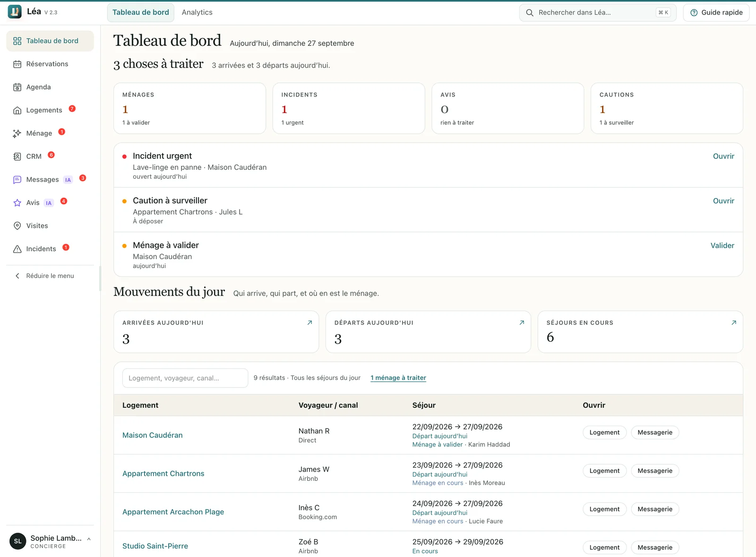Screen dimensions: 756x557
Task: Click the Ménage sparkle icon
Action: [17, 134]
